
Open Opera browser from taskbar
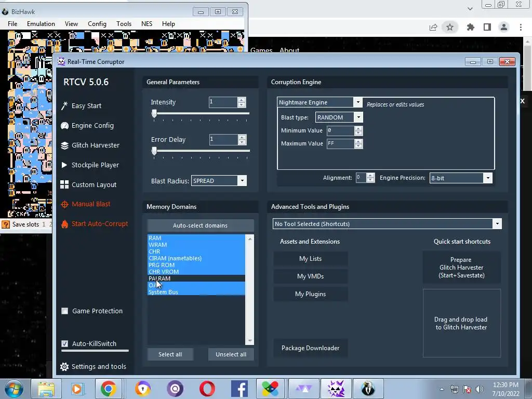tap(207, 389)
